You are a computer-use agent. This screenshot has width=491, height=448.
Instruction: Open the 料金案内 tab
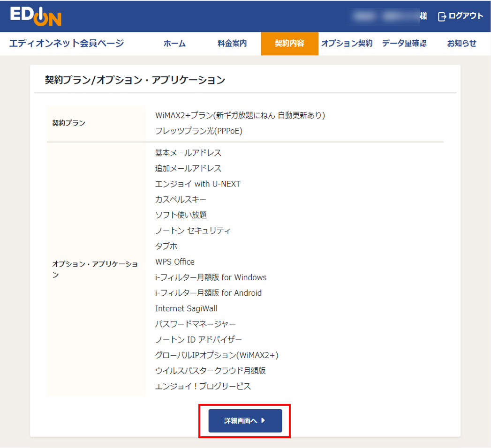tap(232, 43)
